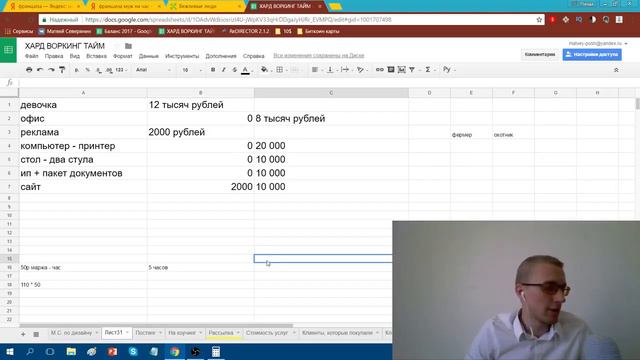Insert a comment using toolbar icon

tap(391, 70)
